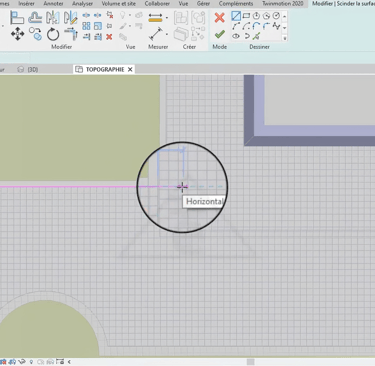Select the Circle draw tool

(x=276, y=16)
